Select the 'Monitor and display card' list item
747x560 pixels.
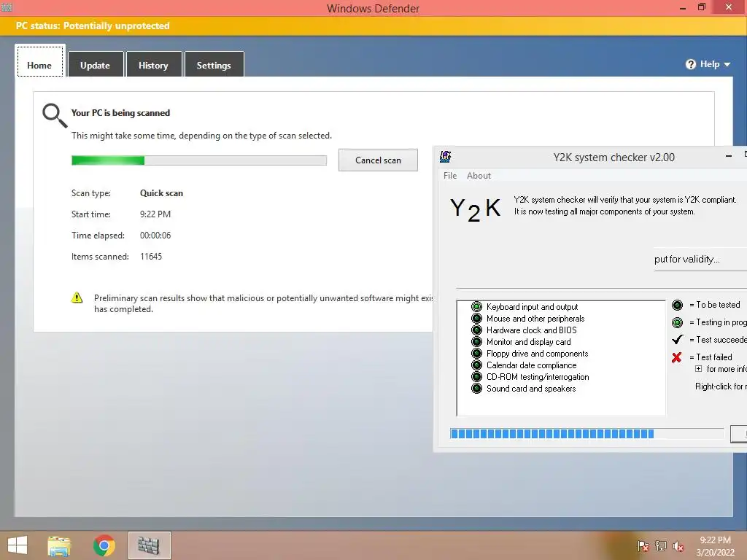click(x=528, y=342)
